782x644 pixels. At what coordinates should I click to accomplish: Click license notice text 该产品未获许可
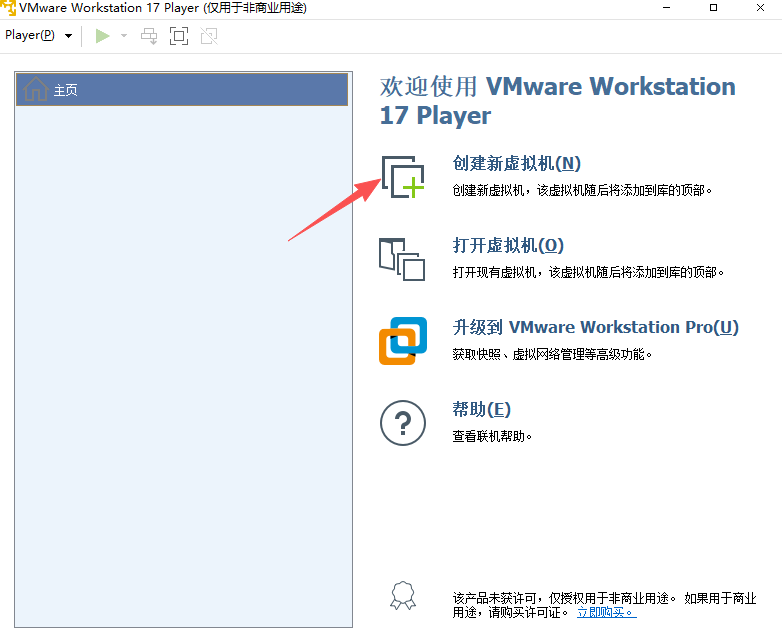click(494, 598)
